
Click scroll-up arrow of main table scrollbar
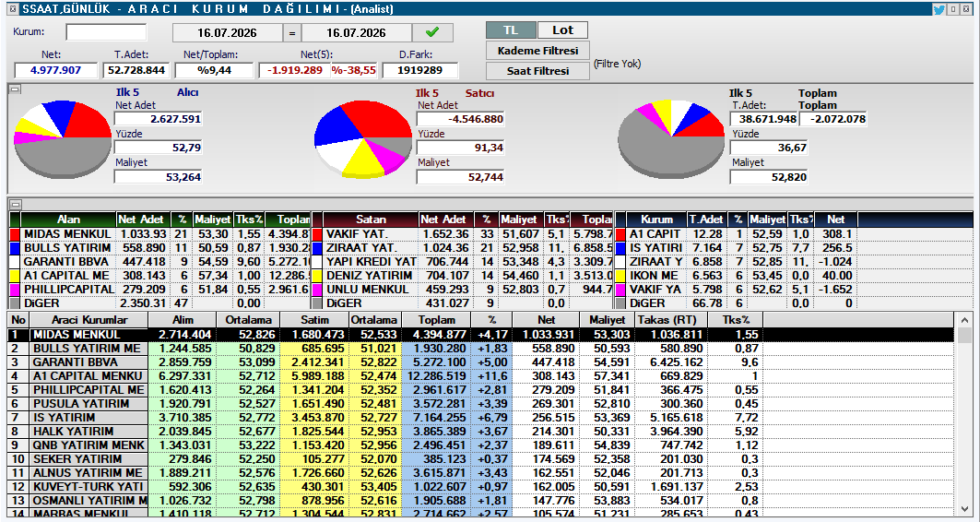tap(964, 319)
